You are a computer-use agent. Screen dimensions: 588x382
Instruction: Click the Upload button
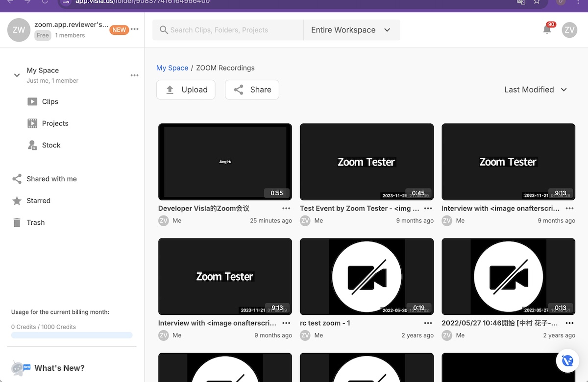(186, 90)
